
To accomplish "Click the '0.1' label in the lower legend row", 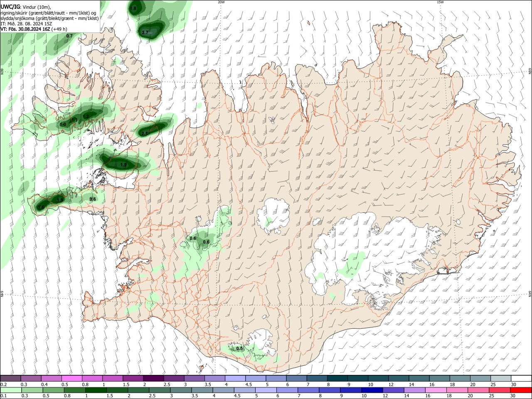I will pos(4,396).
